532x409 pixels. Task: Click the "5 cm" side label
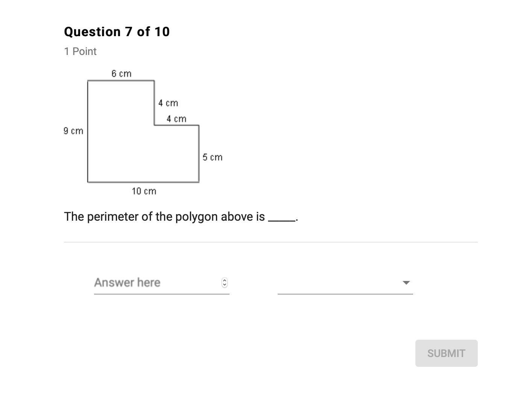click(x=212, y=157)
